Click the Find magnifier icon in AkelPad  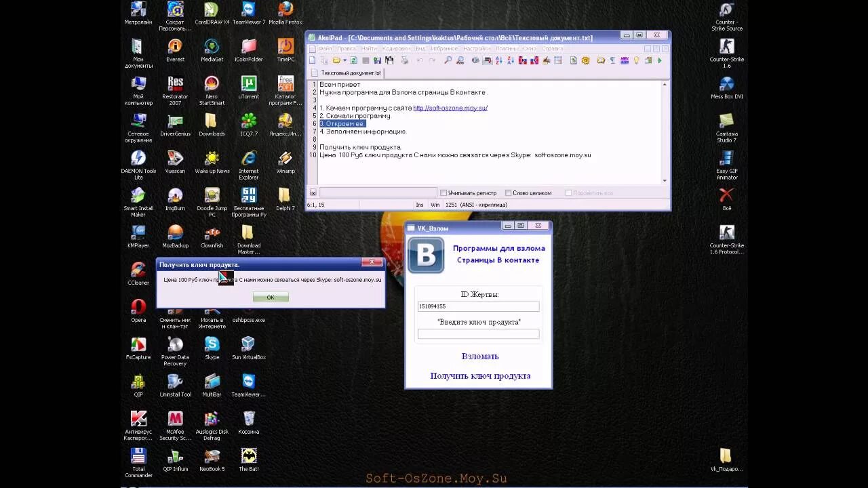(x=448, y=60)
